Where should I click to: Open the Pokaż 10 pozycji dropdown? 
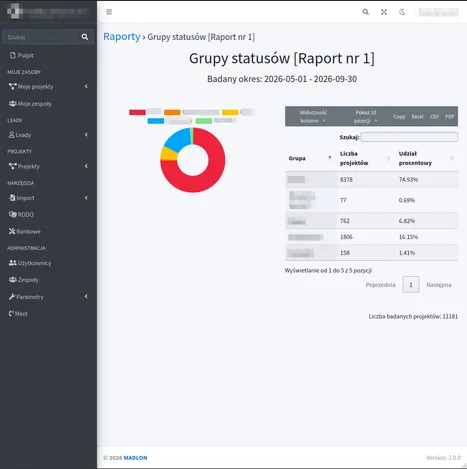pyautogui.click(x=366, y=116)
